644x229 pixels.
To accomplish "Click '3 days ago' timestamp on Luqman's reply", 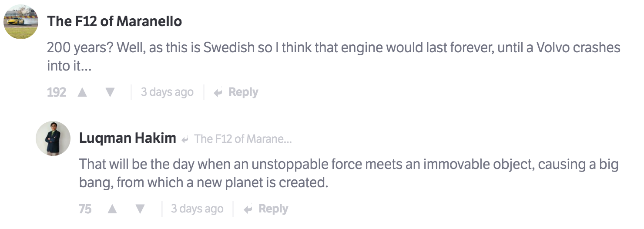I will click(197, 209).
